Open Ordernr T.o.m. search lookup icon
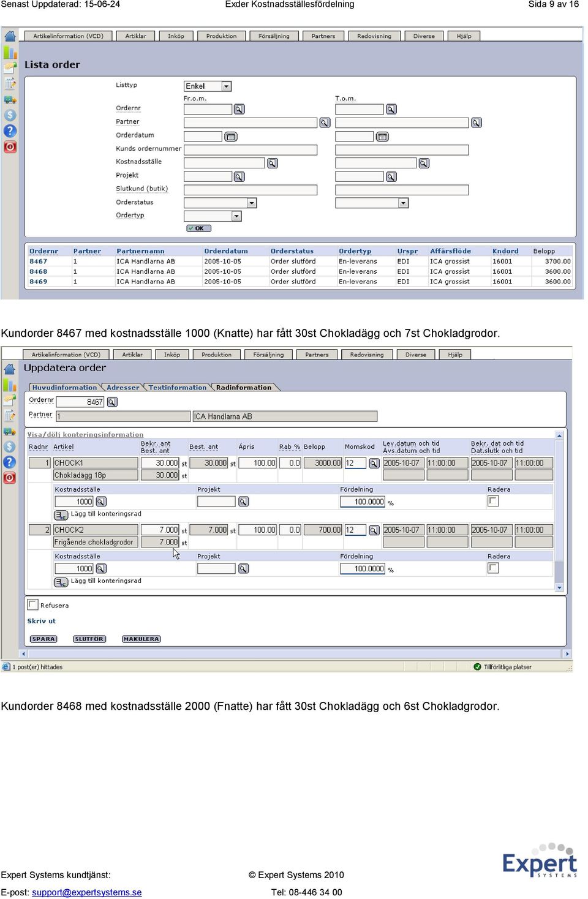588x899 pixels. pyautogui.click(x=391, y=109)
